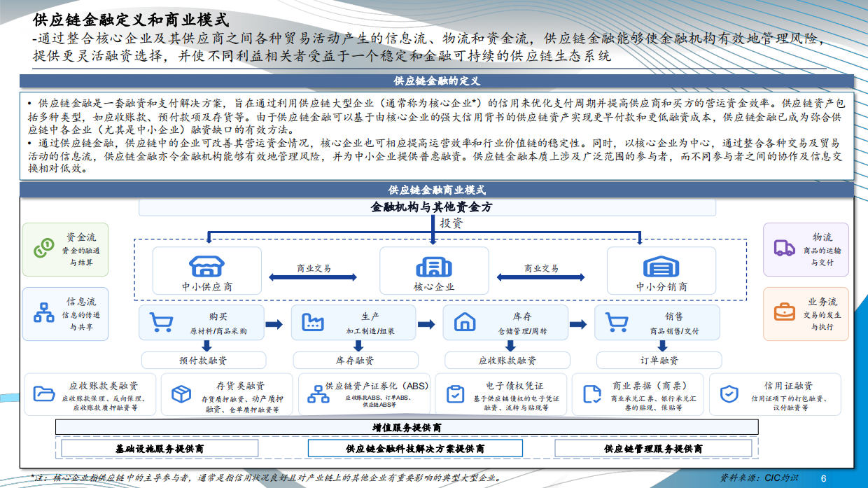
Task: Click the 应收账款融资 box
Action: coord(507,361)
